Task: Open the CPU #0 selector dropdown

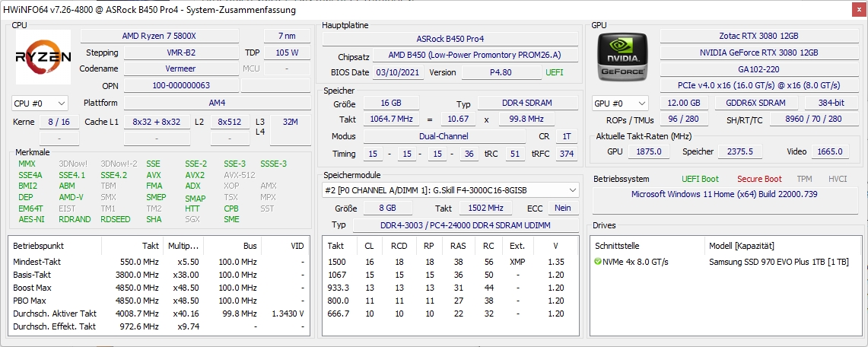Action: (x=40, y=103)
